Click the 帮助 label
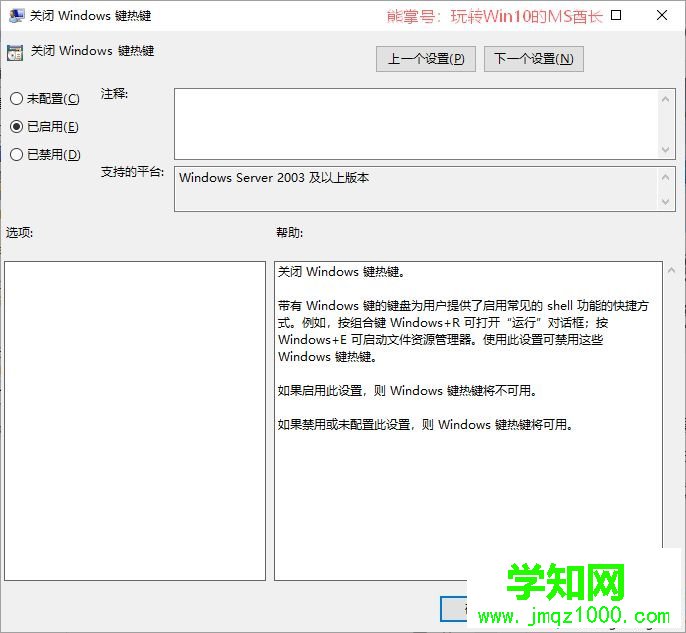The width and height of the screenshot is (686, 633). (x=290, y=232)
